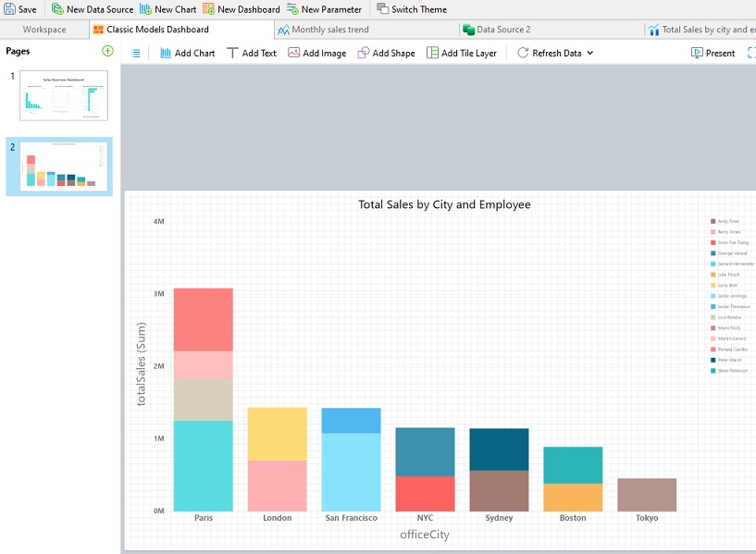This screenshot has width=756, height=554.
Task: Click the line chart icon on the Monthly sales trend tab
Action: click(283, 30)
